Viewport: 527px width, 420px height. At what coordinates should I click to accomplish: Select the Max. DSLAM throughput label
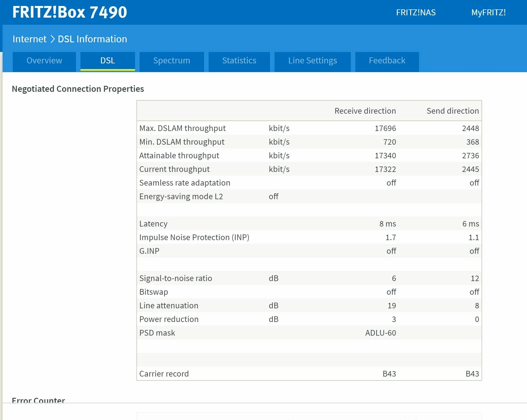(182, 128)
